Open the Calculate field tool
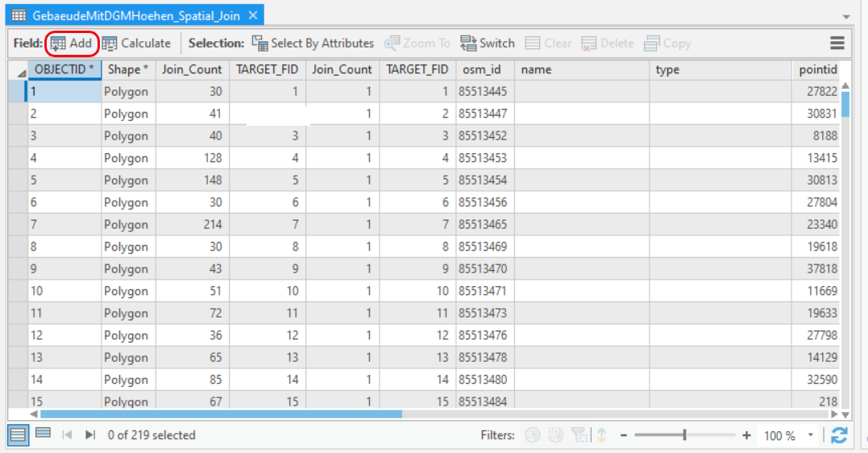868x453 pixels. 137,44
